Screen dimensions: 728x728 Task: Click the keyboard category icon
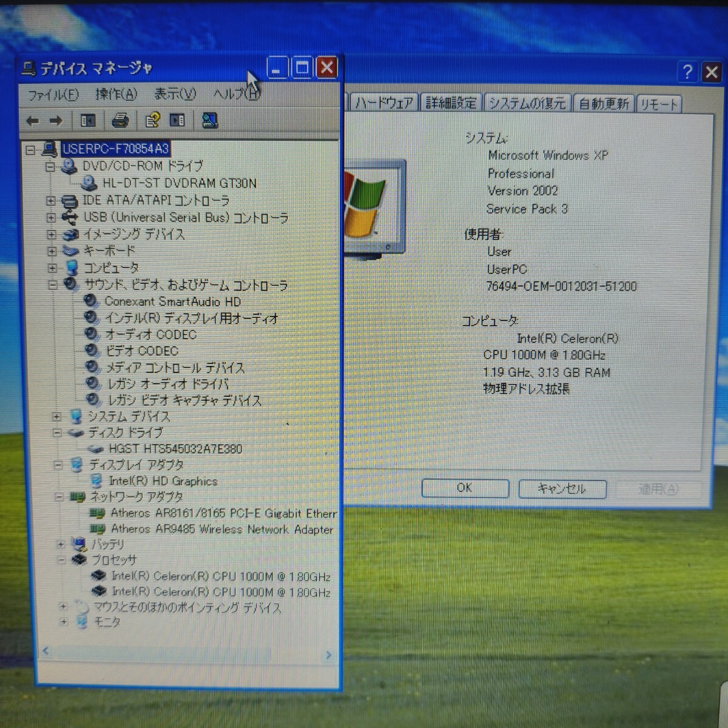(x=71, y=251)
